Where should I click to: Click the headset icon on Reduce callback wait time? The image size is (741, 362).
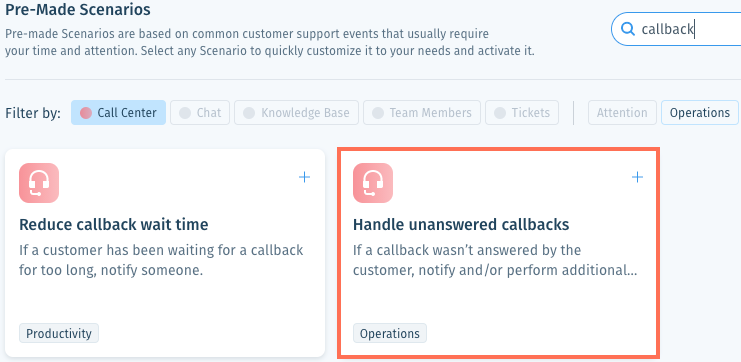(39, 183)
